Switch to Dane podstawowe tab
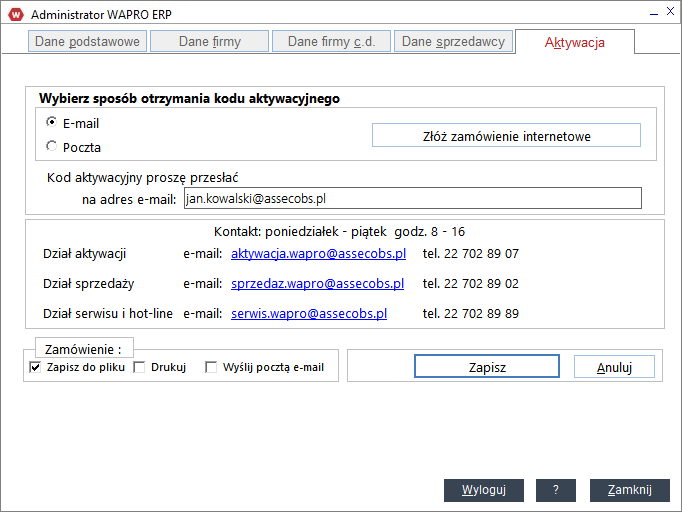This screenshot has height=512, width=682. pyautogui.click(x=87, y=41)
